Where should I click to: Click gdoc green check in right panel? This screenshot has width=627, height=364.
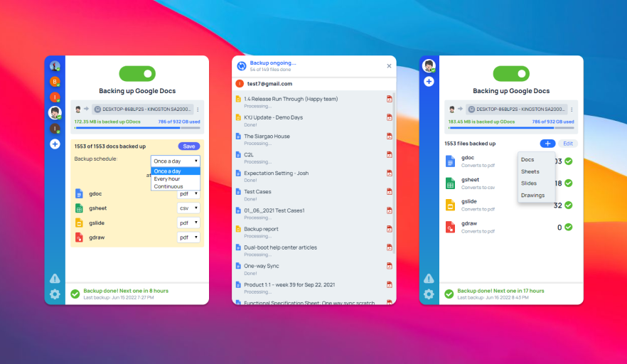point(568,161)
